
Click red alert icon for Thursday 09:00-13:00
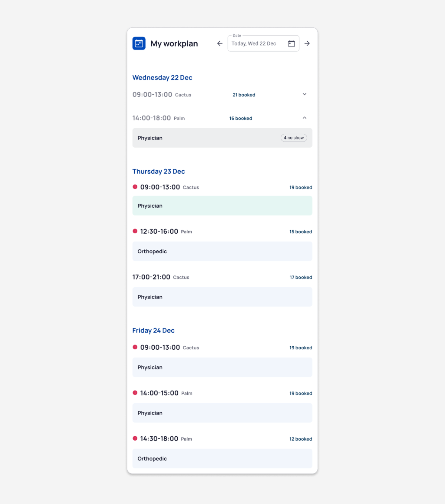tap(135, 187)
